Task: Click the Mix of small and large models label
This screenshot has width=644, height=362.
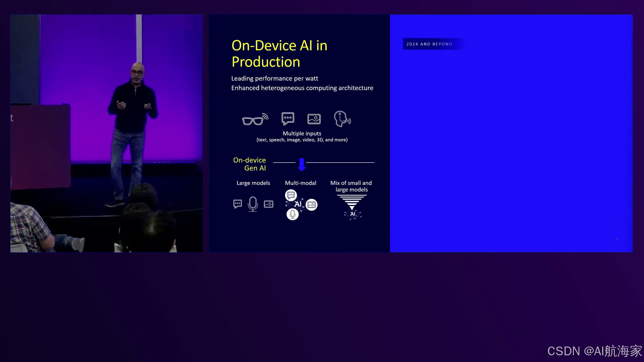Action: point(351,186)
